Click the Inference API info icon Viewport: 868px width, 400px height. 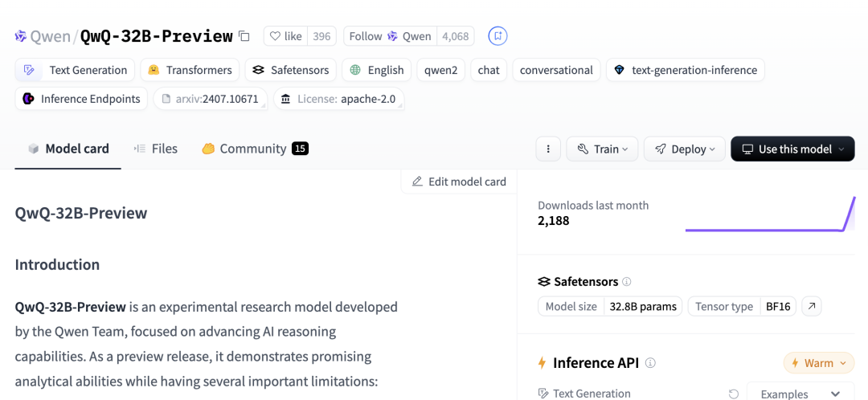coord(651,364)
